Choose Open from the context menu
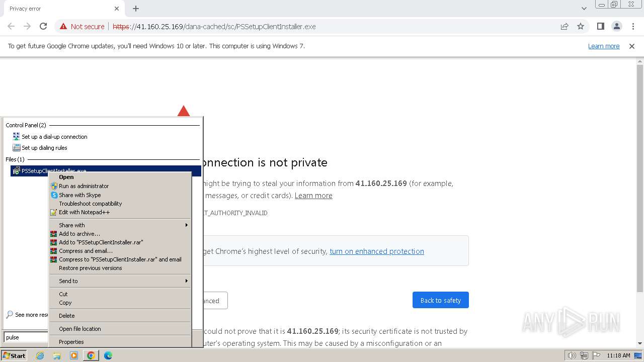This screenshot has height=362, width=644. click(x=120, y=177)
